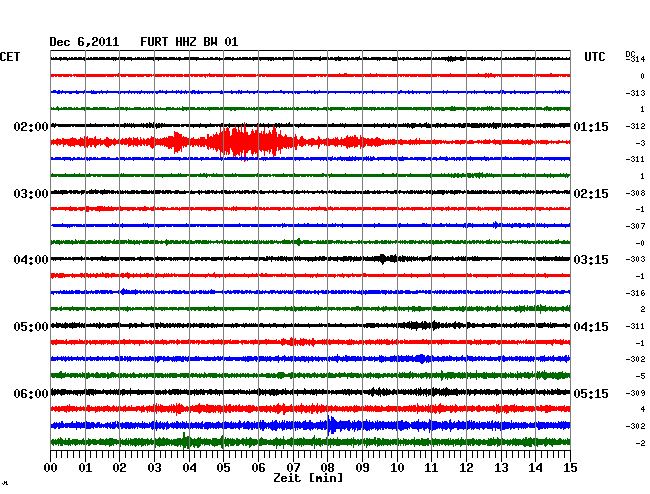Select the DC offset value '4'

643,409
